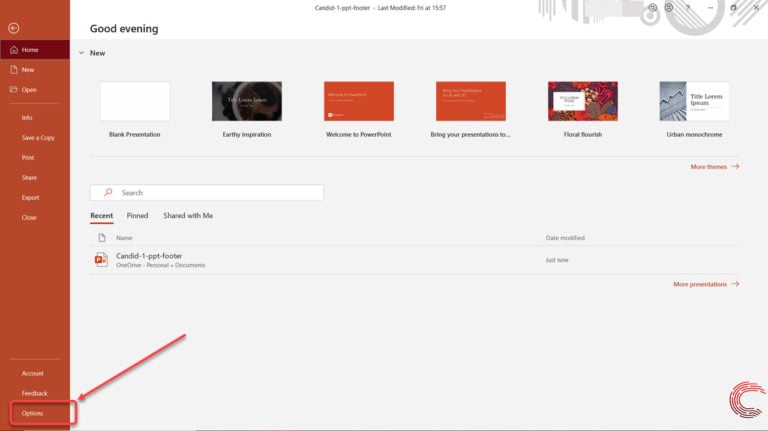
Task: Open Bring your presentations to... template
Action: click(x=471, y=101)
